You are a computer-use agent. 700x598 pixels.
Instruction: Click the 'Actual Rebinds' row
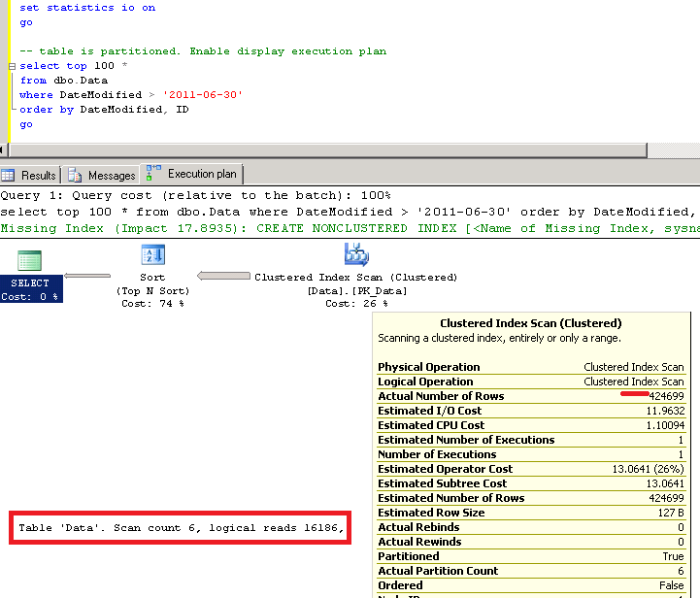click(x=531, y=527)
